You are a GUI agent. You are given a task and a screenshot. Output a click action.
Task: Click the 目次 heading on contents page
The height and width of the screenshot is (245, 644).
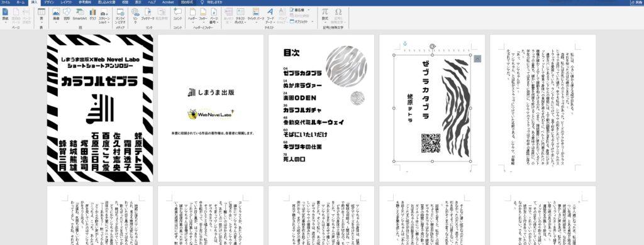pyautogui.click(x=291, y=53)
